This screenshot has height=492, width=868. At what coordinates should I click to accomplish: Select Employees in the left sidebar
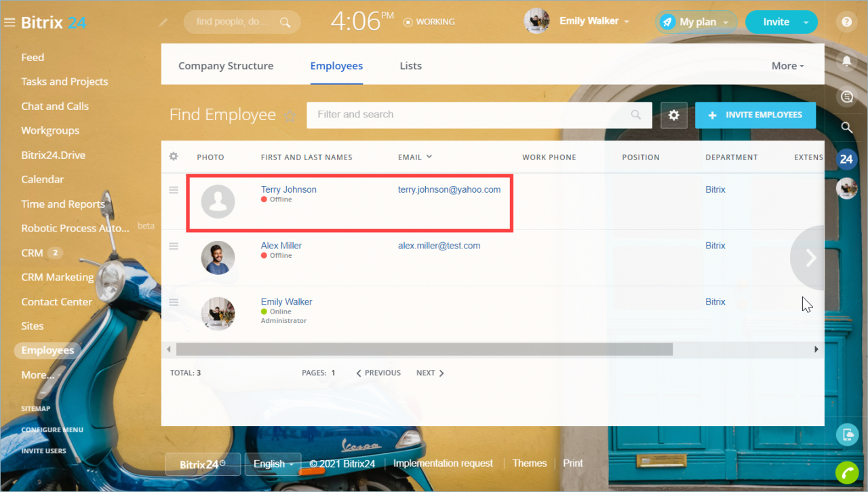pyautogui.click(x=47, y=350)
